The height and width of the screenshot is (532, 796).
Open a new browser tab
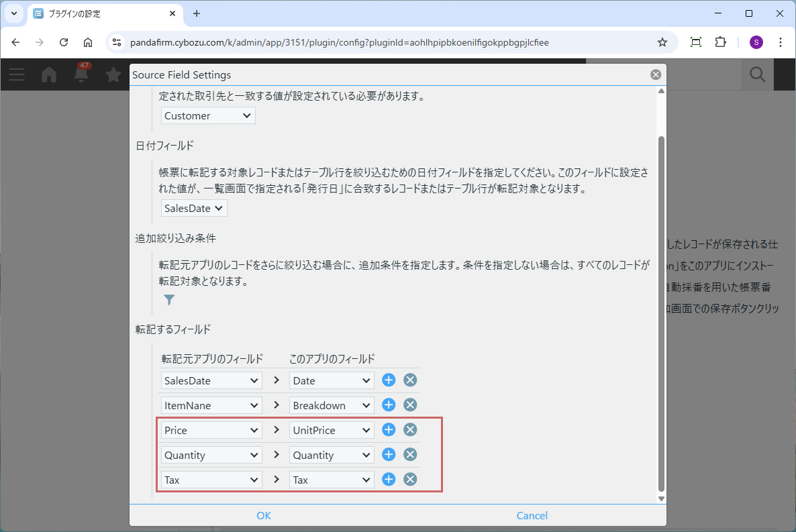click(x=197, y=13)
